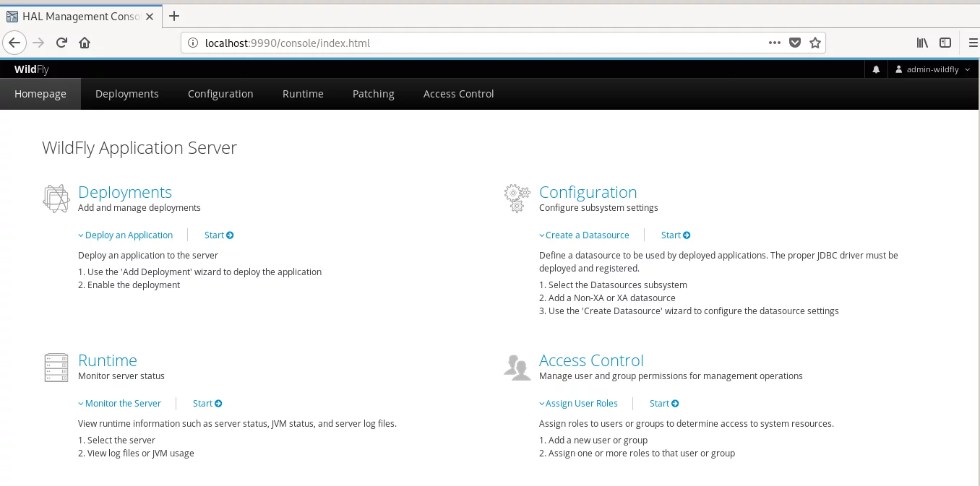Click the browser forward arrow
Image resolution: width=980 pixels, height=486 pixels.
[38, 43]
